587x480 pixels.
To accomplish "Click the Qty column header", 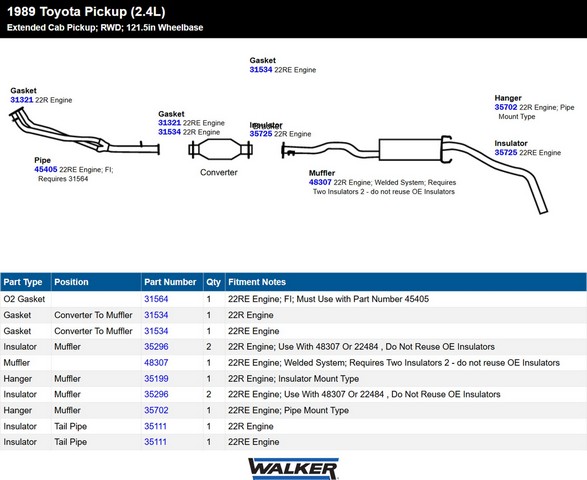I will tap(214, 282).
